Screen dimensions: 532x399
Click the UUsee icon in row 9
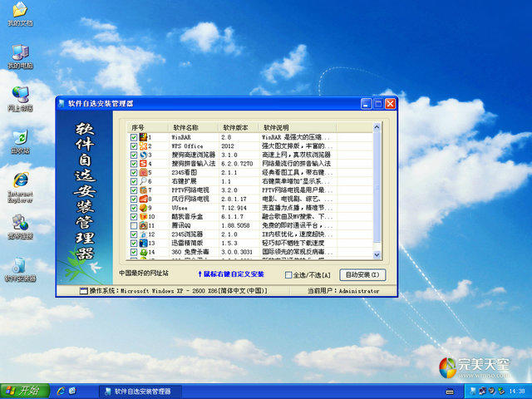point(143,208)
